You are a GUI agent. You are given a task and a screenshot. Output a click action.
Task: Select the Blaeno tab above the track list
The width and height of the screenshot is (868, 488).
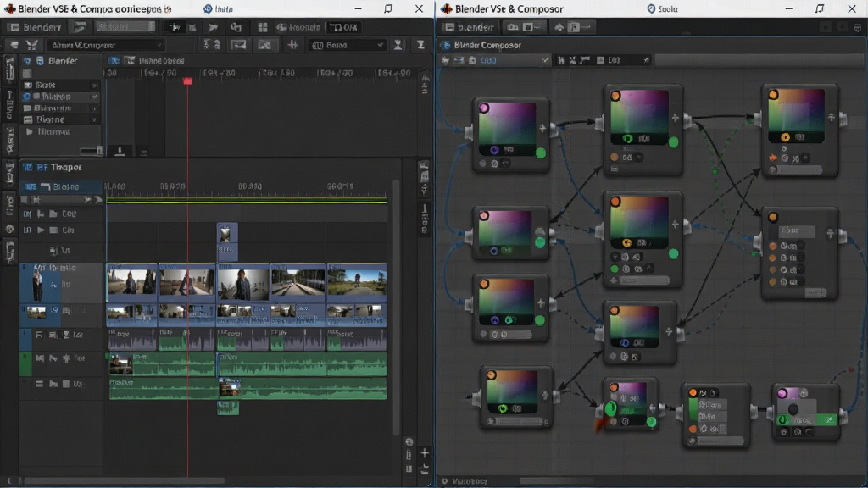(60, 186)
